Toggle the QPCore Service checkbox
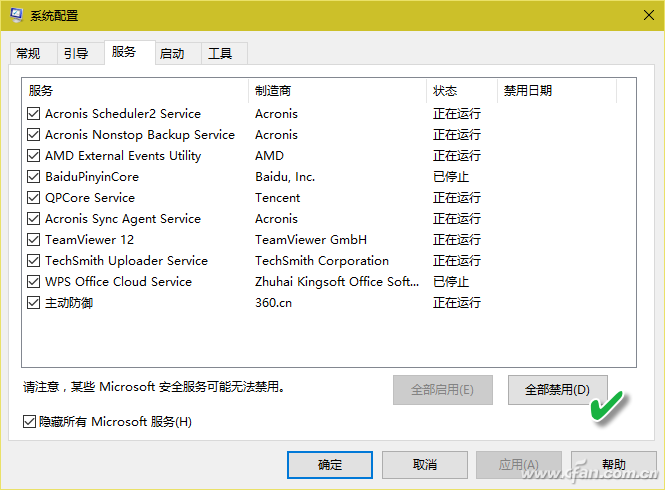This screenshot has height=490, width=665. click(x=35, y=198)
